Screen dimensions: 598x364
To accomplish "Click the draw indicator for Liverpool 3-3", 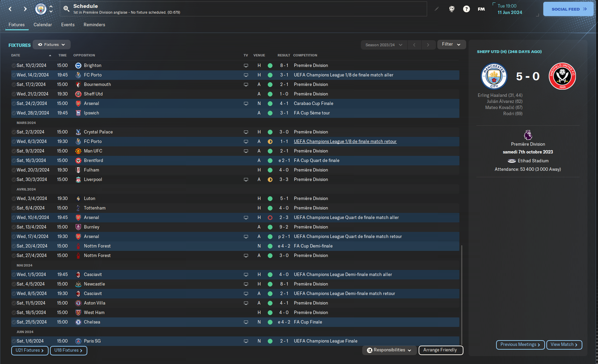I will click(x=270, y=180).
